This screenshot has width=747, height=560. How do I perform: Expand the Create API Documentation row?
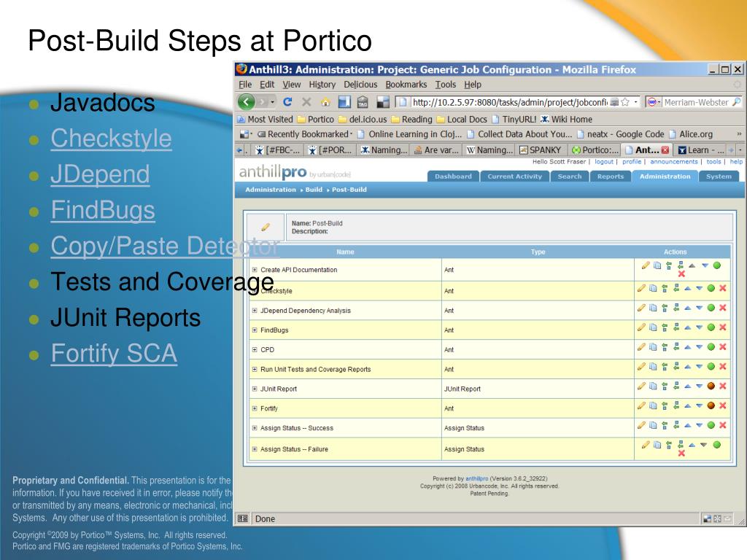click(x=255, y=270)
